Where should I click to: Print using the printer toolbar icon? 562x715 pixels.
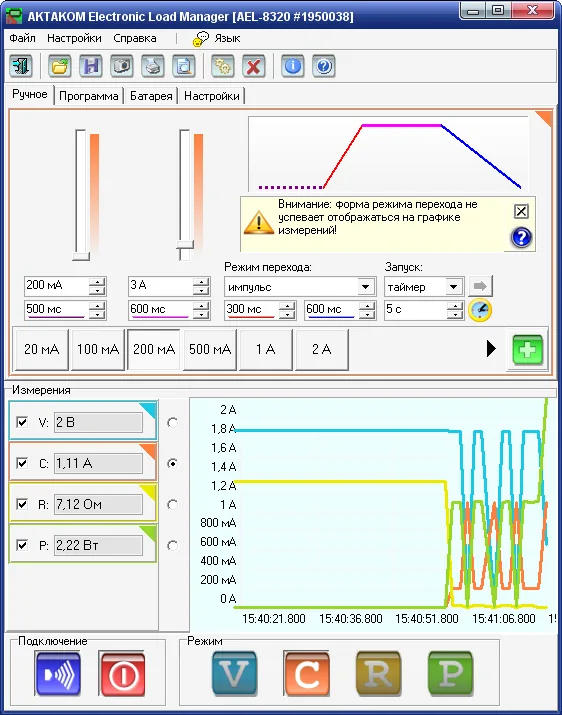tap(153, 66)
